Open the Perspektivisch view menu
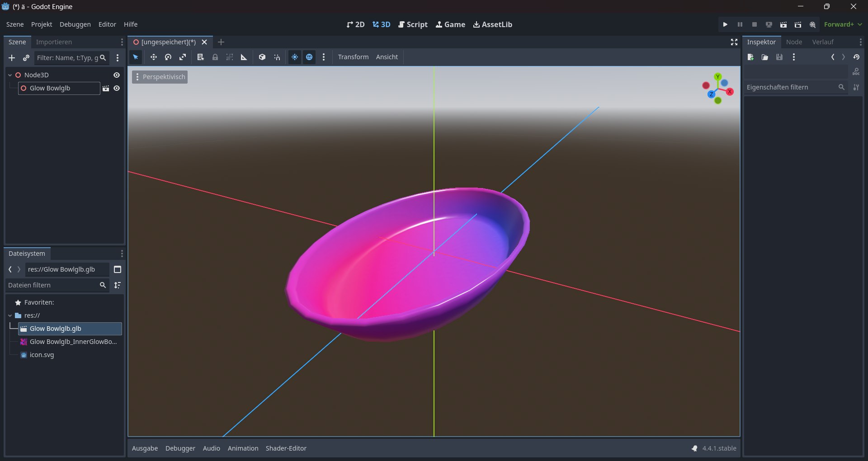The width and height of the screenshot is (868, 461). coord(160,77)
